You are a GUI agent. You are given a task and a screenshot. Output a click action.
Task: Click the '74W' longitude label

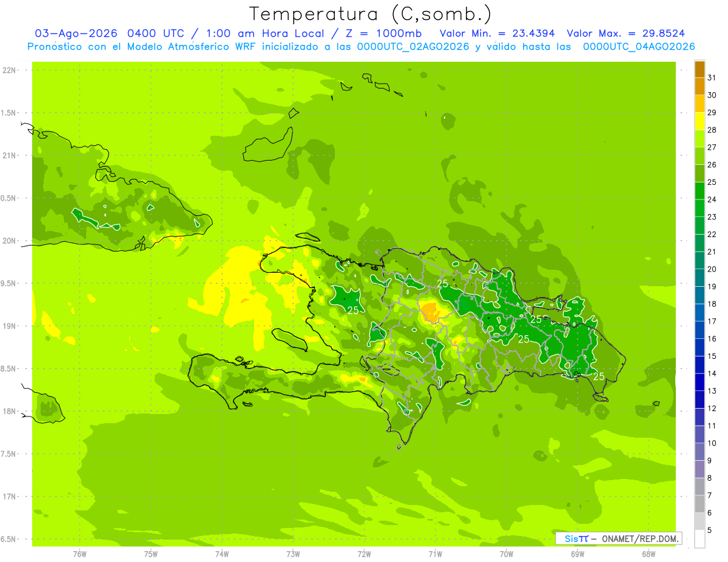coord(222,554)
